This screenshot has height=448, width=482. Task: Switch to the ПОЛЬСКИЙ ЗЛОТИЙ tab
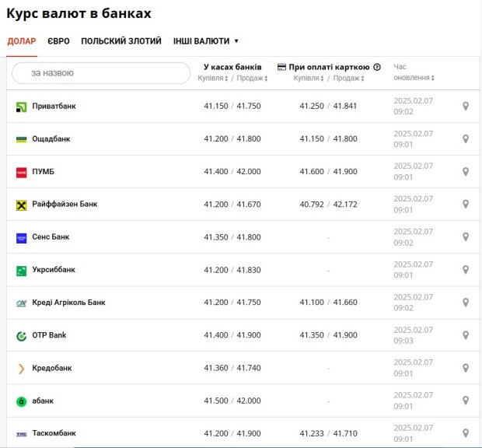point(121,41)
